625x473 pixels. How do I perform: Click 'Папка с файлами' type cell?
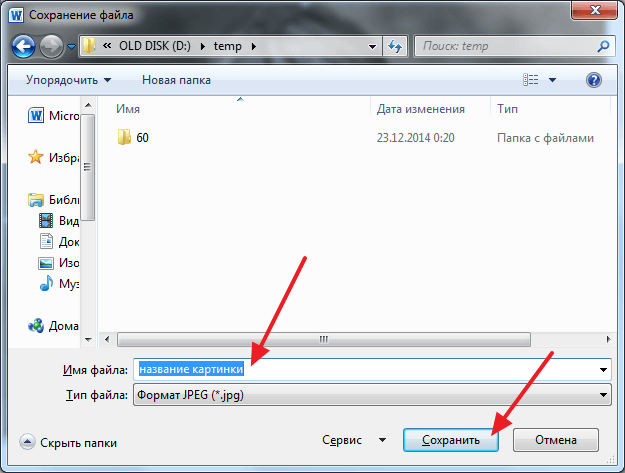(545, 138)
